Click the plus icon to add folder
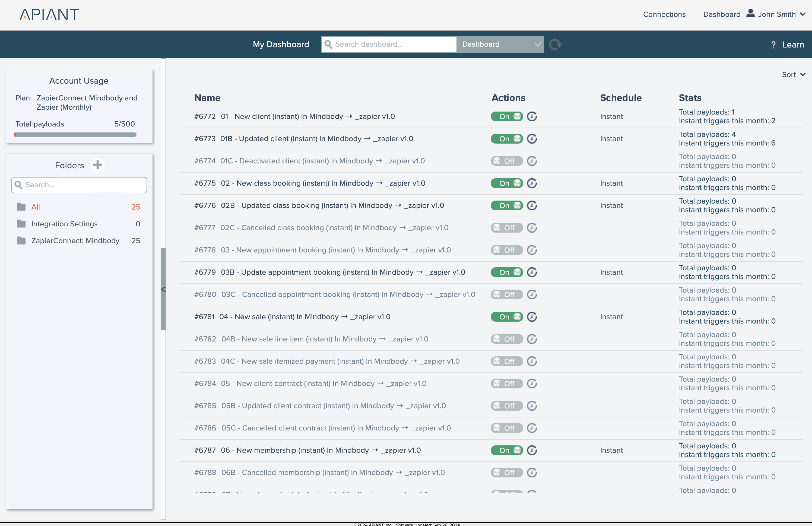Viewport: 812px width, 526px height. [x=98, y=165]
